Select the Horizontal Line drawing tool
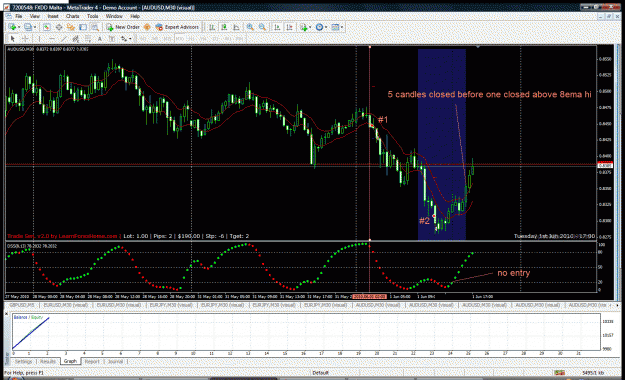Image resolution: width=625 pixels, height=380 pixels. coord(51,39)
